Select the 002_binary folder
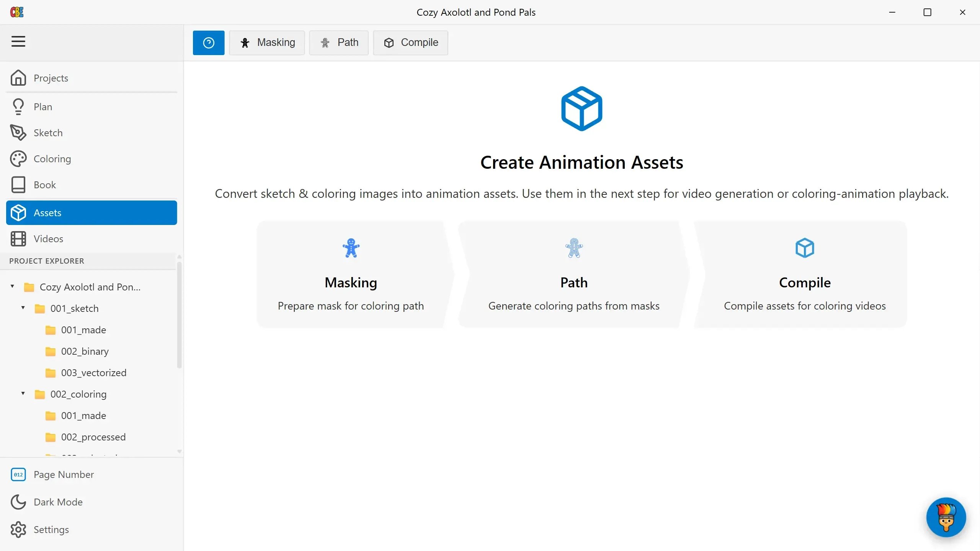Image resolution: width=980 pixels, height=551 pixels. tap(85, 351)
